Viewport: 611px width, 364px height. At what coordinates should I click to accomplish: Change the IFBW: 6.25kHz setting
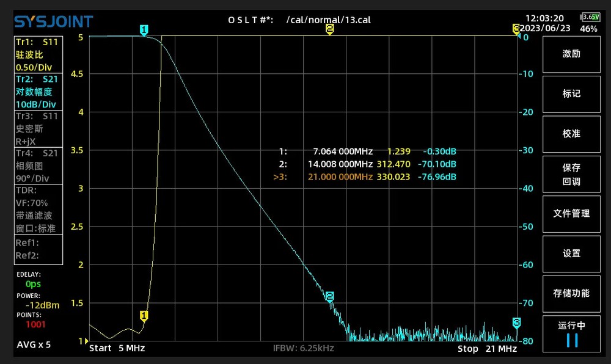click(x=304, y=348)
